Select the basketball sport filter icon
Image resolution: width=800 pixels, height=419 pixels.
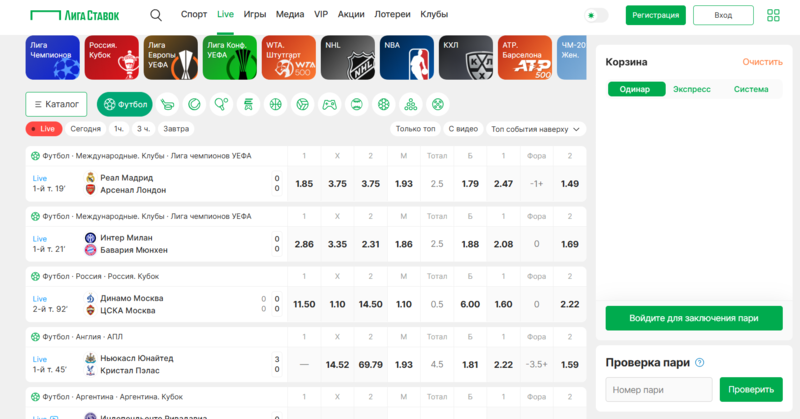coord(275,103)
